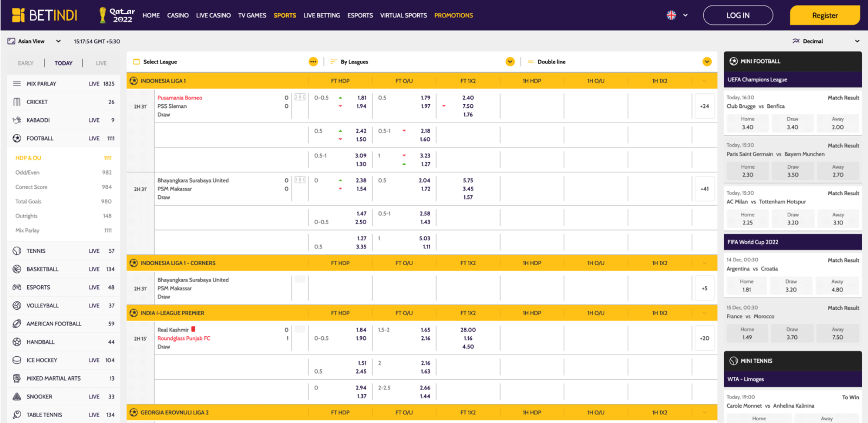Image resolution: width=868 pixels, height=423 pixels.
Task: Click the Select League more-options icon
Action: (313, 62)
